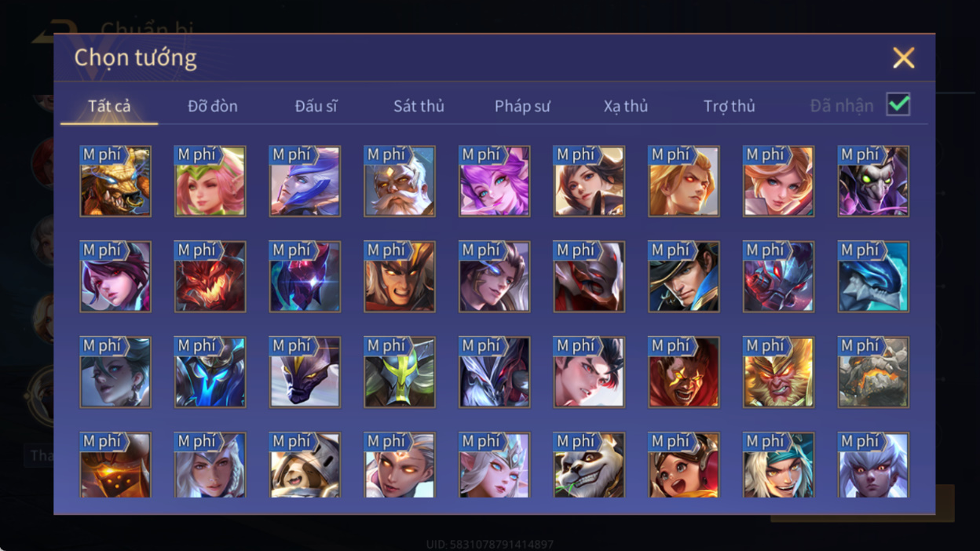This screenshot has width=980, height=551.
Task: Select the captain with tricorn hat hero
Action: point(684,277)
